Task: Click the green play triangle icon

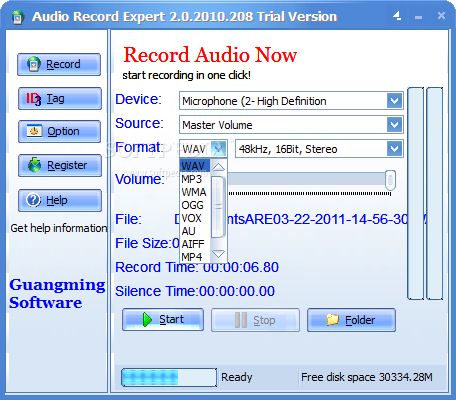Action: [147, 319]
